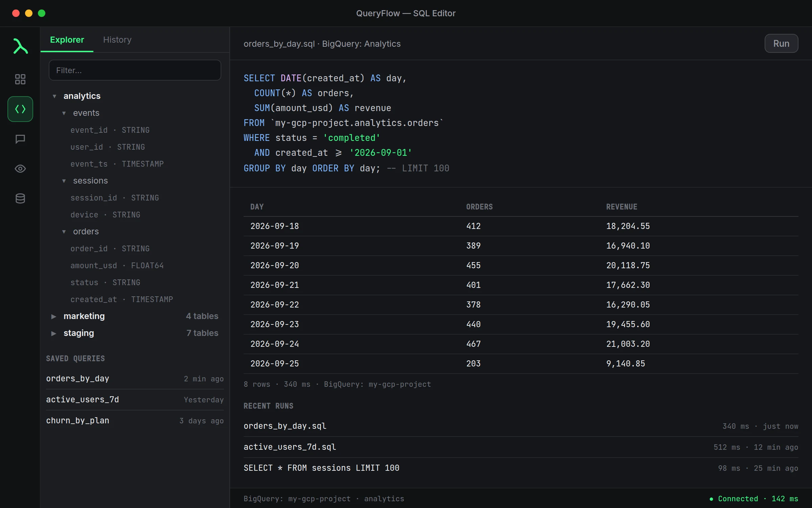Click the '2026-09-01' date literal in query
The height and width of the screenshot is (508, 812).
381,153
